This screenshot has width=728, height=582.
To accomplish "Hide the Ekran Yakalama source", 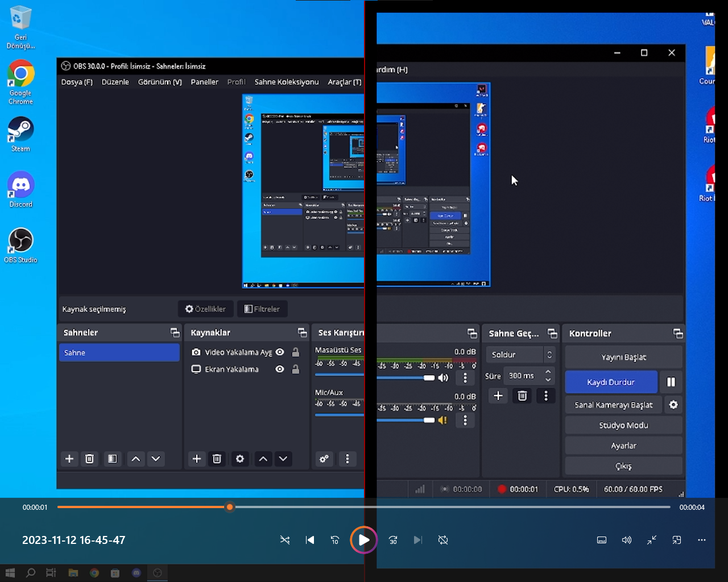I will 280,369.
